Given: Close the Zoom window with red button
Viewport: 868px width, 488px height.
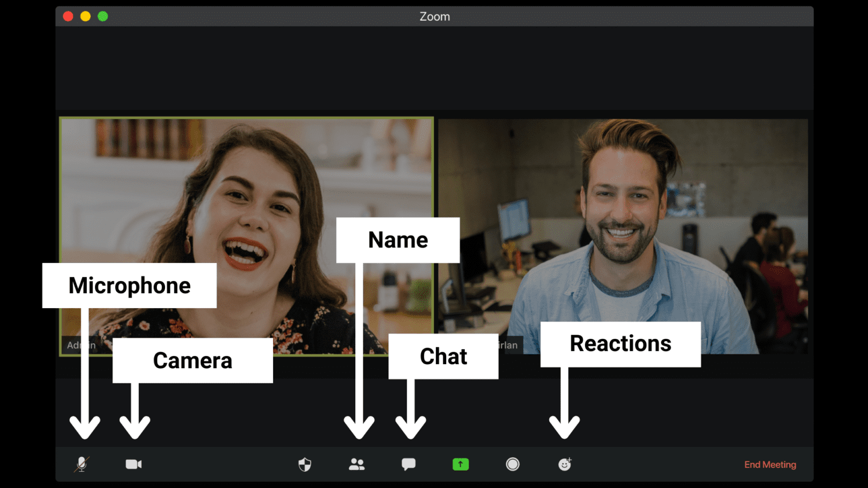Looking at the screenshot, I should [68, 16].
